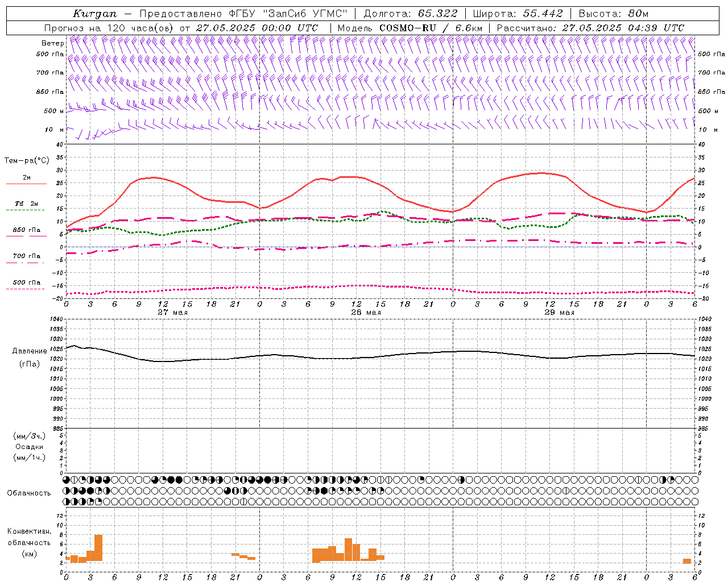Click the left "700 гПа" wind level label
This screenshot has width=728, height=582.
click(50, 73)
